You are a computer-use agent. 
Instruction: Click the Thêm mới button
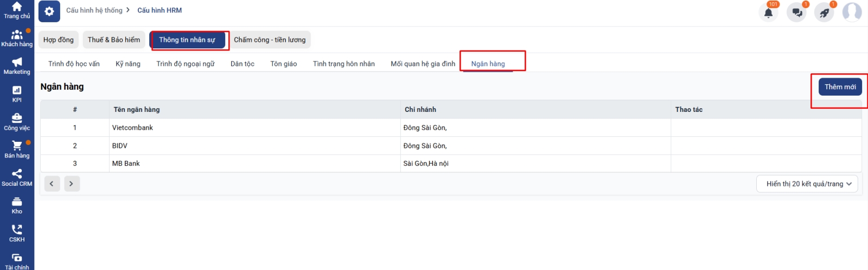pos(840,87)
